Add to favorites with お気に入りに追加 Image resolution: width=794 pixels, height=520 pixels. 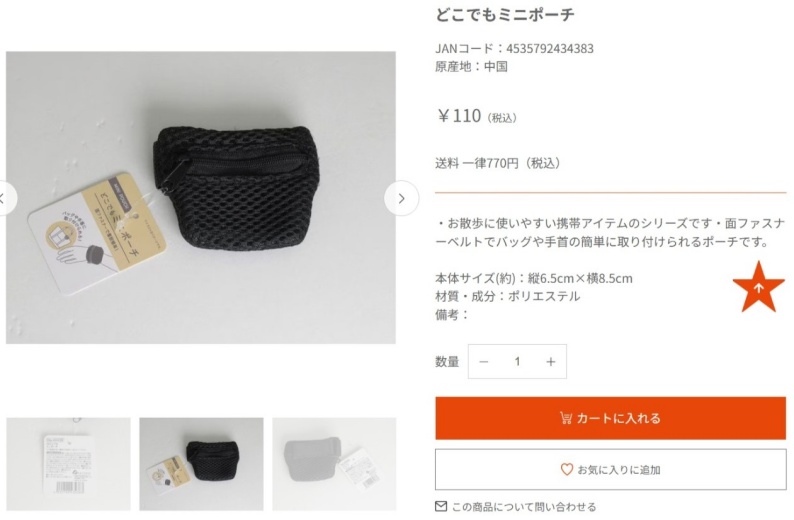tap(610, 469)
